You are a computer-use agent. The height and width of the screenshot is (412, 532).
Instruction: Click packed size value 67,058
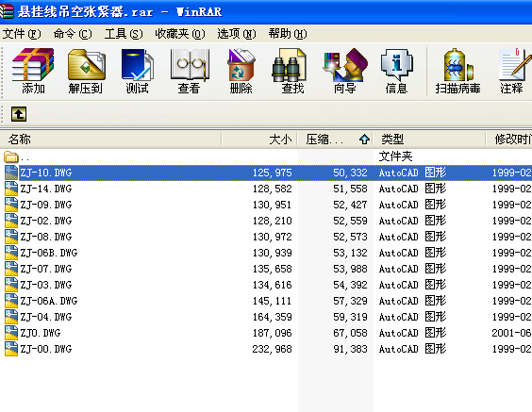350,333
